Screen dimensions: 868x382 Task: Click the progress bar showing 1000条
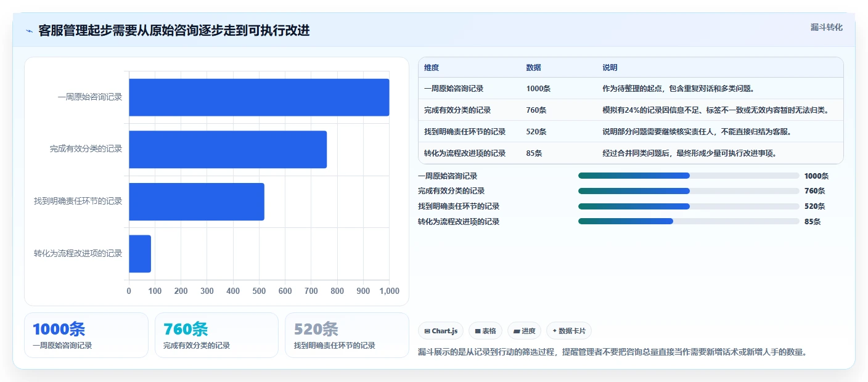(x=689, y=176)
